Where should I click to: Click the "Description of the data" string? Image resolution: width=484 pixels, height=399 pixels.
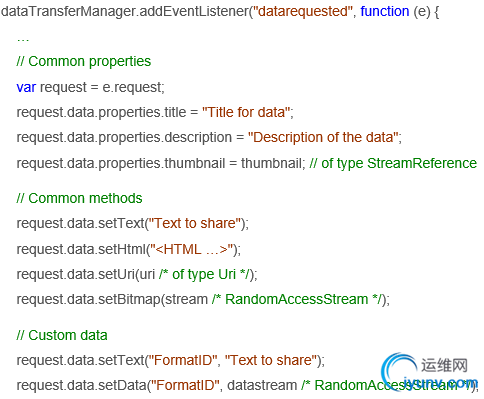[323, 137]
